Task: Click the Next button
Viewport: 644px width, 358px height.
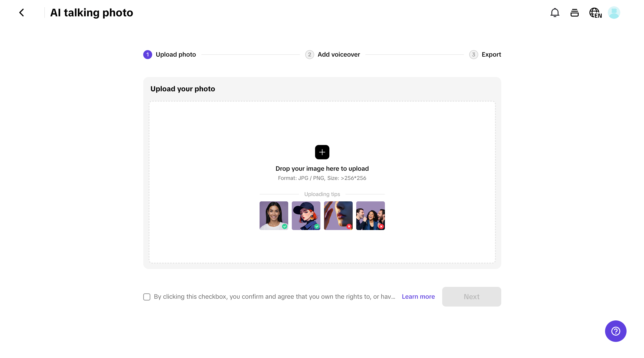Action: coord(471,296)
